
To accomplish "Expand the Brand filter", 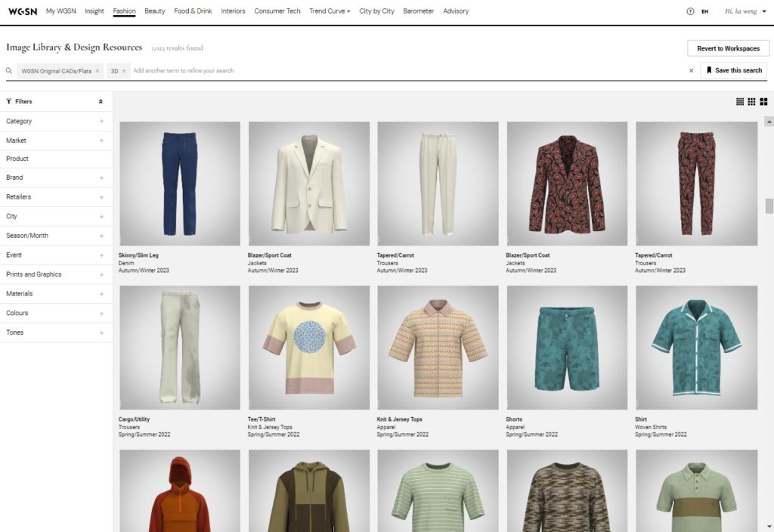I will pyautogui.click(x=102, y=178).
